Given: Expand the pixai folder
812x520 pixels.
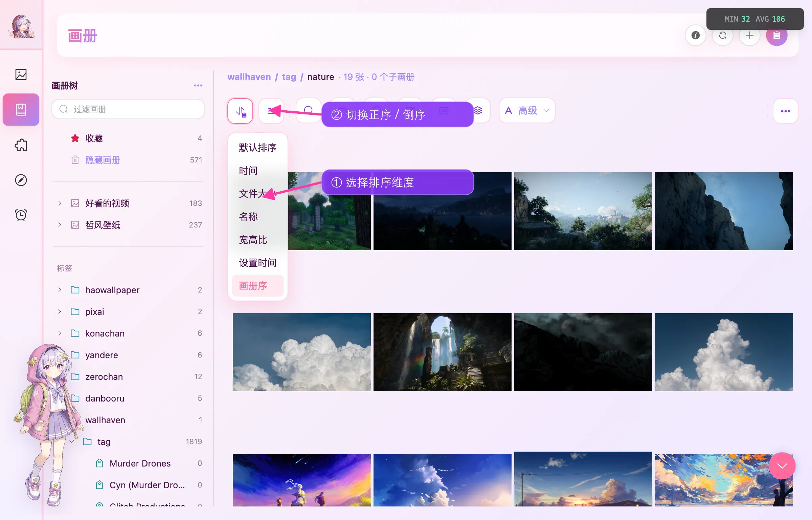Looking at the screenshot, I should (60, 311).
